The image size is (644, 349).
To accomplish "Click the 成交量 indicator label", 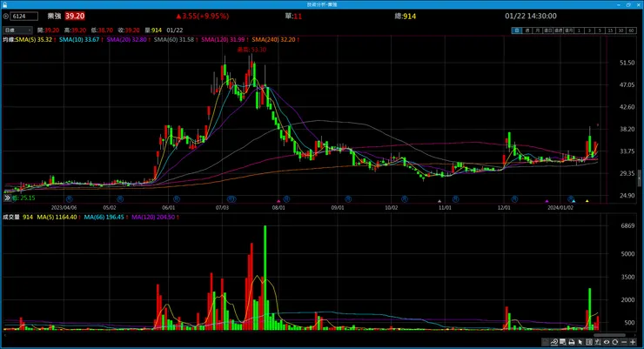I will click(11, 217).
